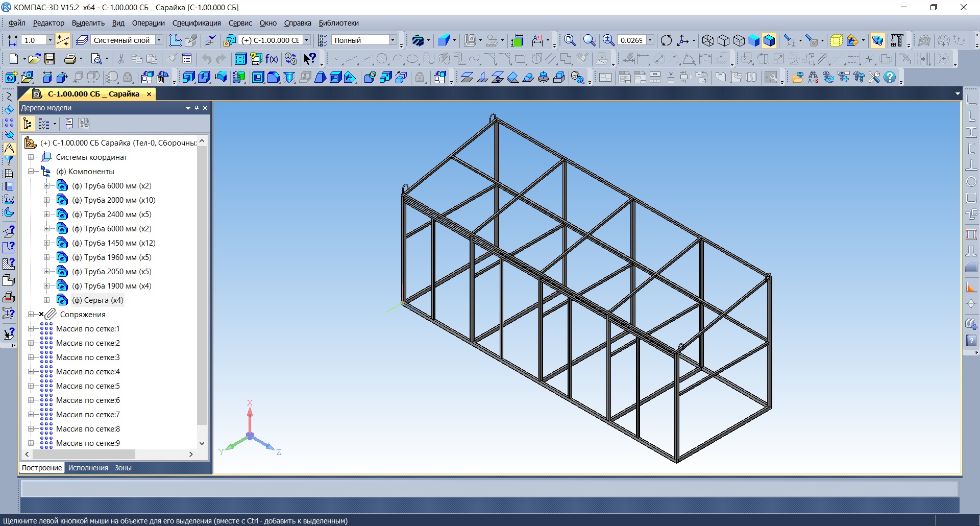Print the document
This screenshot has width=980, height=526.
pos(70,59)
